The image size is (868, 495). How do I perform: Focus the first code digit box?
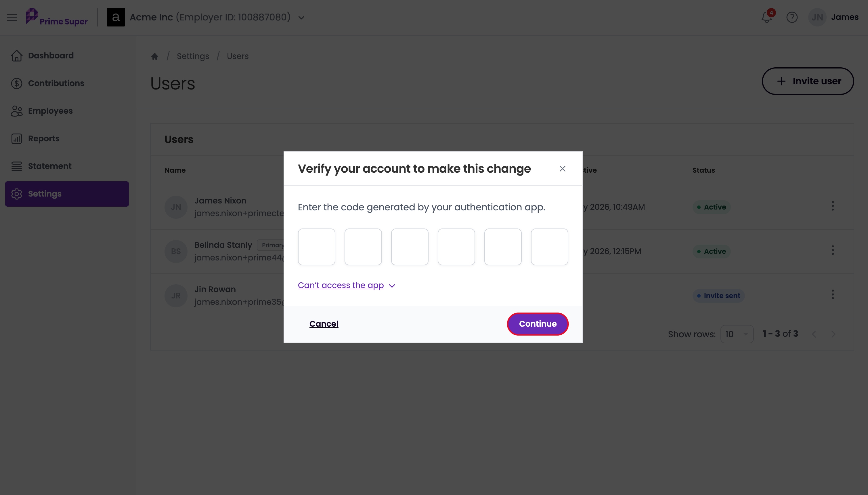316,247
